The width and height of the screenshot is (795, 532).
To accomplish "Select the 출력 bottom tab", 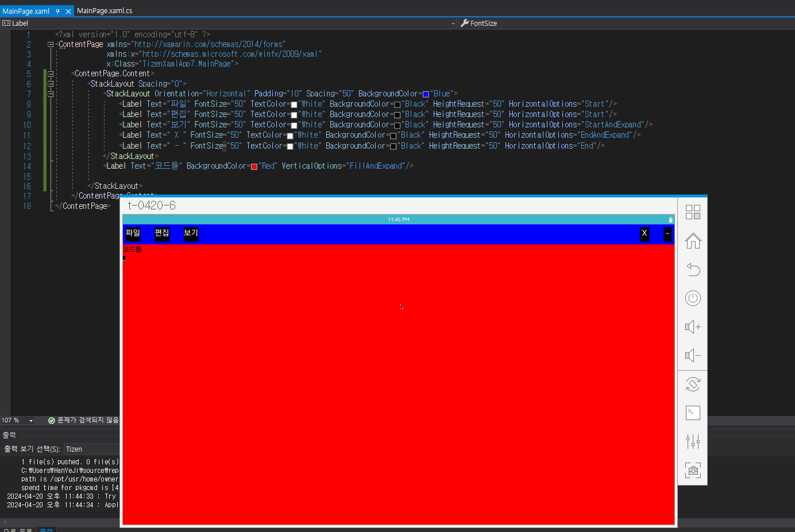I will 47,530.
